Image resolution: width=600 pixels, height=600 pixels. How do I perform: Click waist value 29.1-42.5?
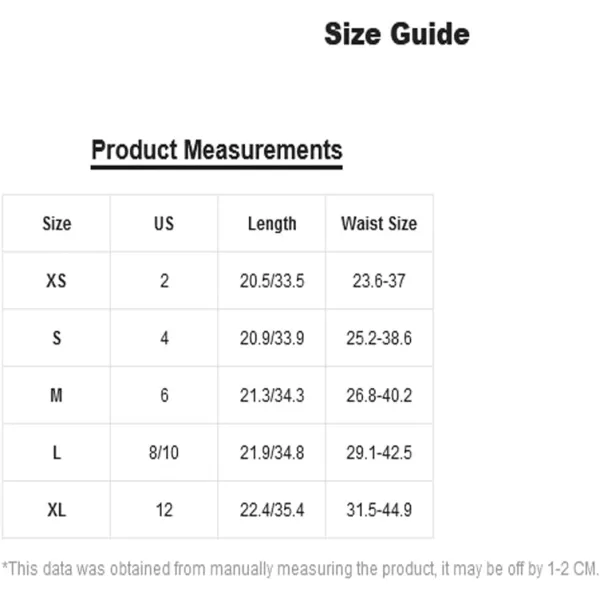pos(379,453)
